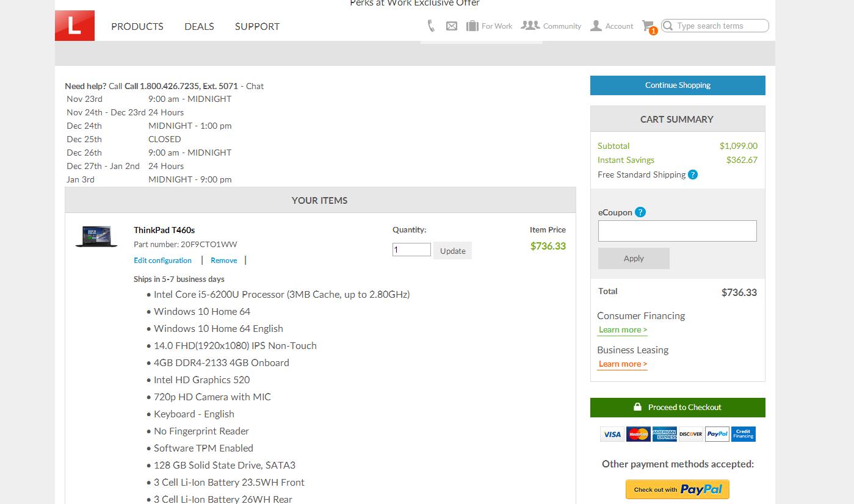Click the ThinkPad T460s product name
The height and width of the screenshot is (504, 854).
pyautogui.click(x=164, y=230)
